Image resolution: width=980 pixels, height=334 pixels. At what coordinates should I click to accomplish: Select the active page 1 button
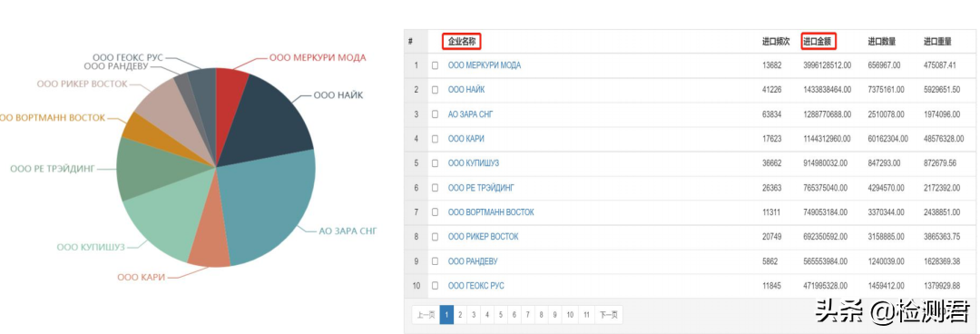coord(446,315)
